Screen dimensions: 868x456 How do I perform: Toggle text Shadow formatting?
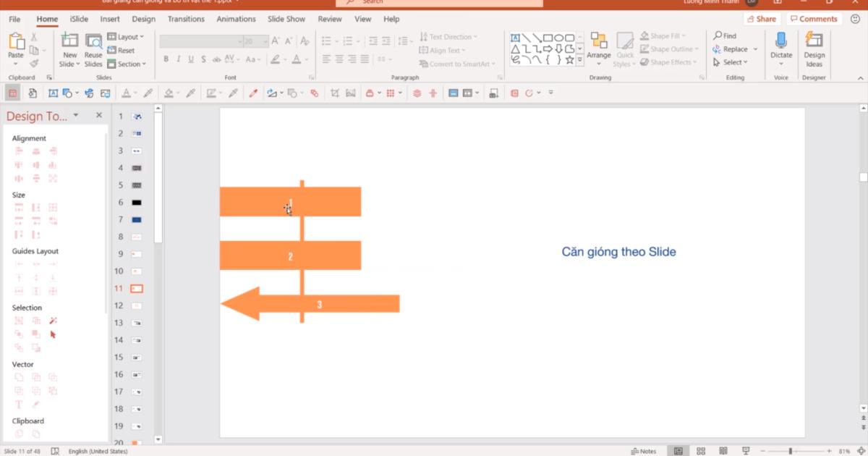click(x=203, y=59)
